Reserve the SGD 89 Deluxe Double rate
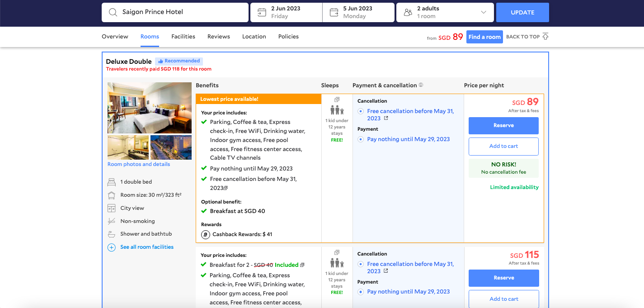This screenshot has height=308, width=644. coord(503,125)
